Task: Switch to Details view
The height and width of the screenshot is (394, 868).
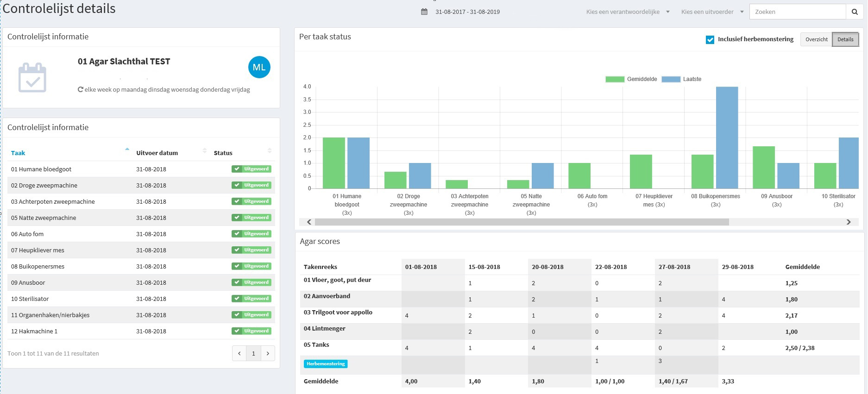Action: point(845,39)
